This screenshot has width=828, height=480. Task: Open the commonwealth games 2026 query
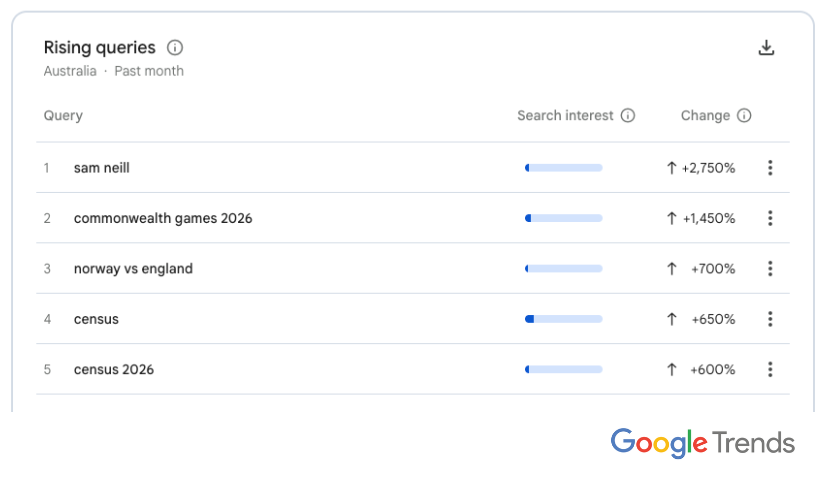[163, 218]
